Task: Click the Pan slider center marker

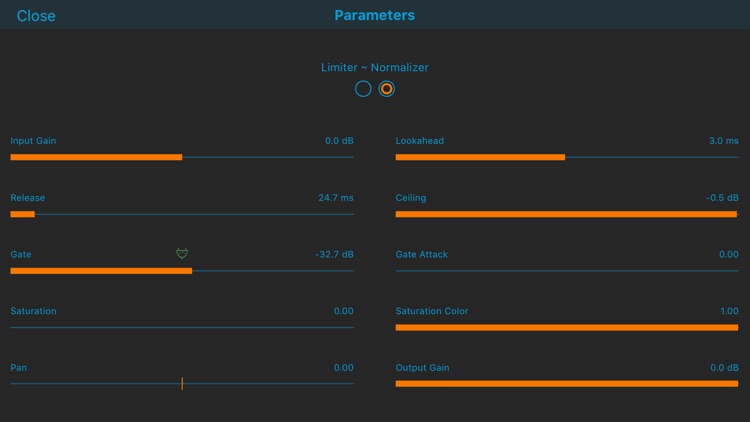Action: click(182, 383)
